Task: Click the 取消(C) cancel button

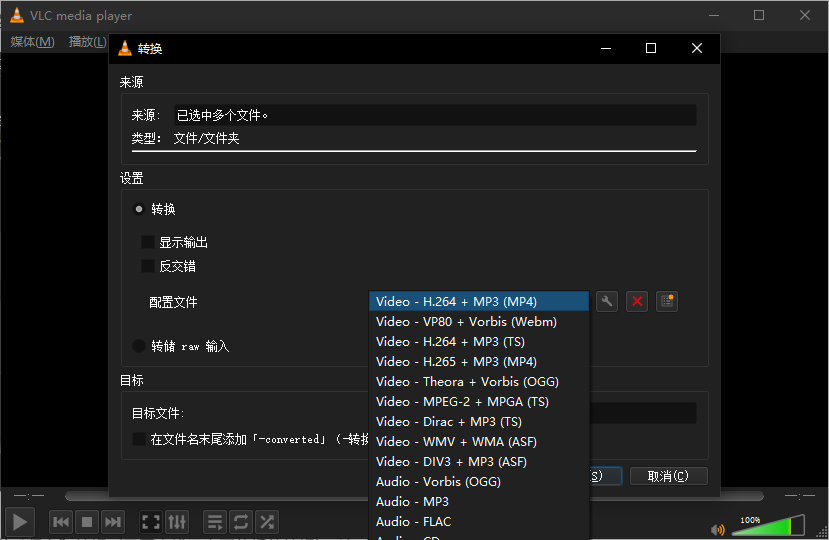Action: click(668, 476)
